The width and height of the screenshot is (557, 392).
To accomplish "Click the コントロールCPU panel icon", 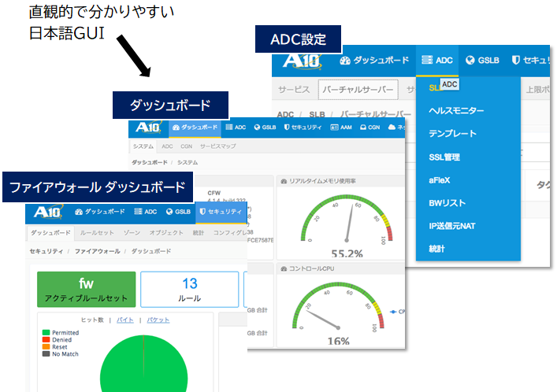I will 284,268.
